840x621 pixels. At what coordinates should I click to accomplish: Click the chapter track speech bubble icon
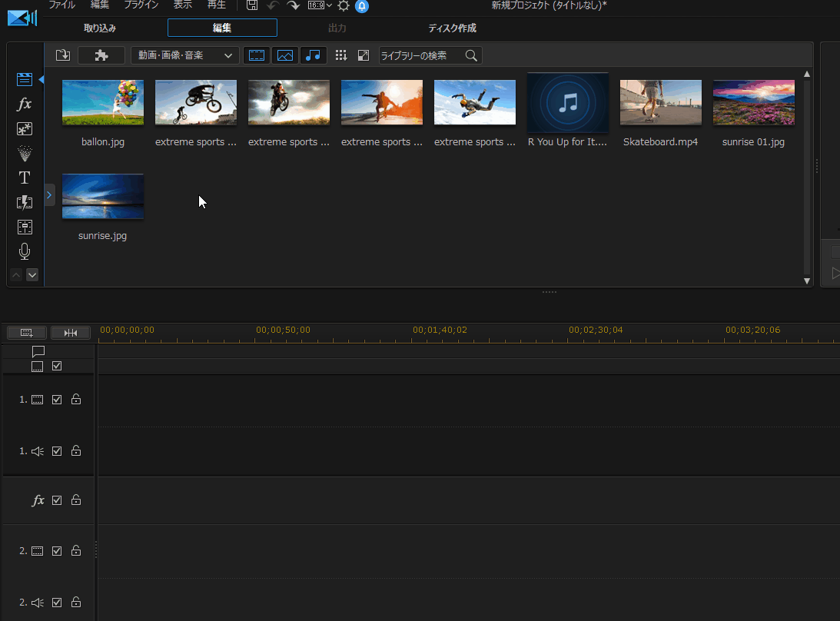(38, 351)
